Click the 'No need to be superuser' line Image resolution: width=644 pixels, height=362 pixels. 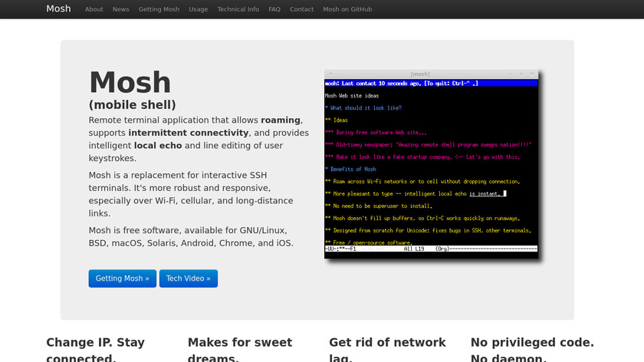click(x=379, y=206)
